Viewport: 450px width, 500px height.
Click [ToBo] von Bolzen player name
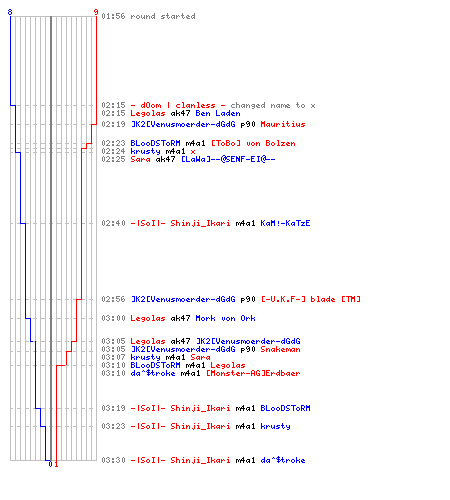click(253, 143)
